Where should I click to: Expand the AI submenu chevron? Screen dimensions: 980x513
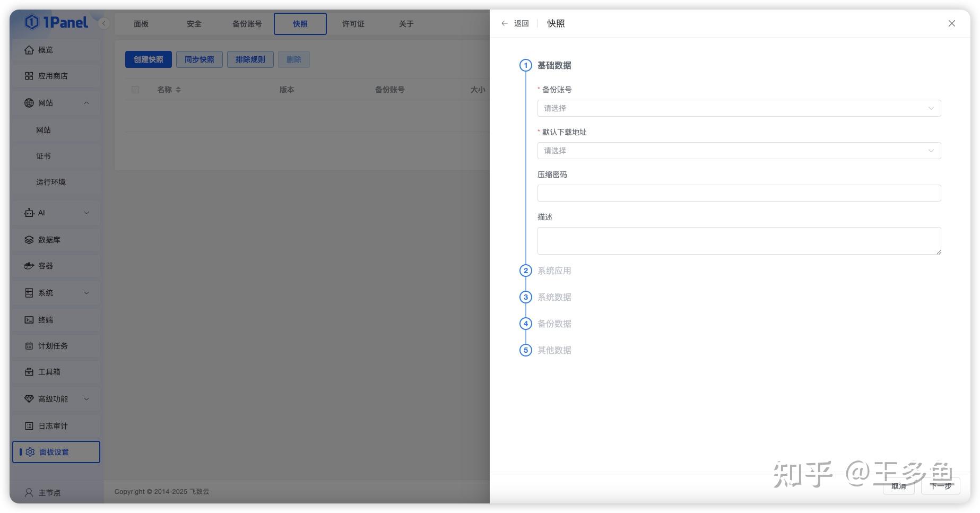(86, 213)
